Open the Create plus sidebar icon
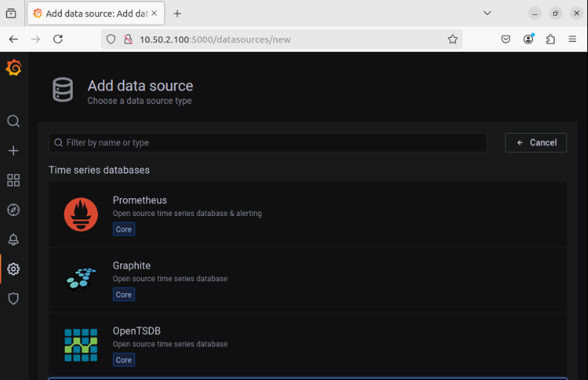Image resolution: width=588 pixels, height=380 pixels. click(13, 151)
